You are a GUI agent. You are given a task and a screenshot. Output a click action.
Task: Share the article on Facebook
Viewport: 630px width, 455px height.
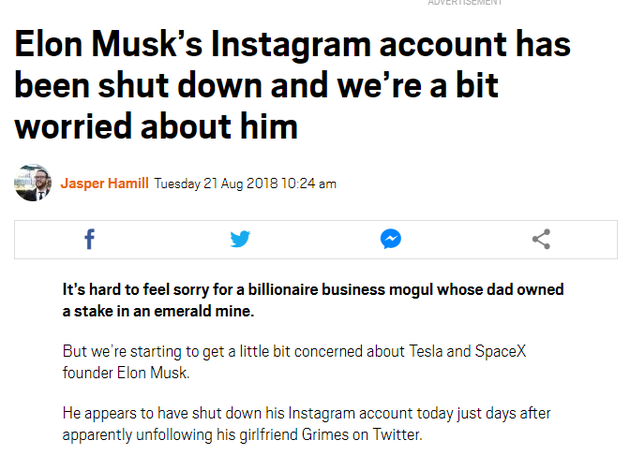90,239
